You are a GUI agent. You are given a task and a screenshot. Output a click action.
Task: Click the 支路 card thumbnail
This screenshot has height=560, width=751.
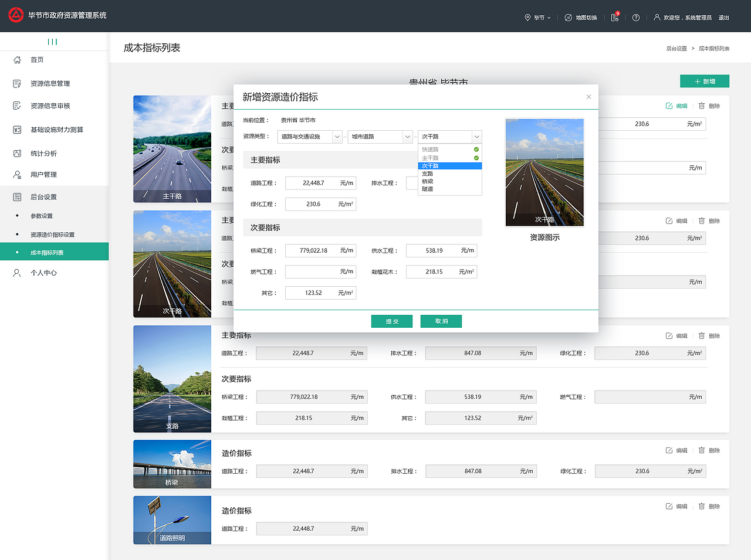coord(172,379)
